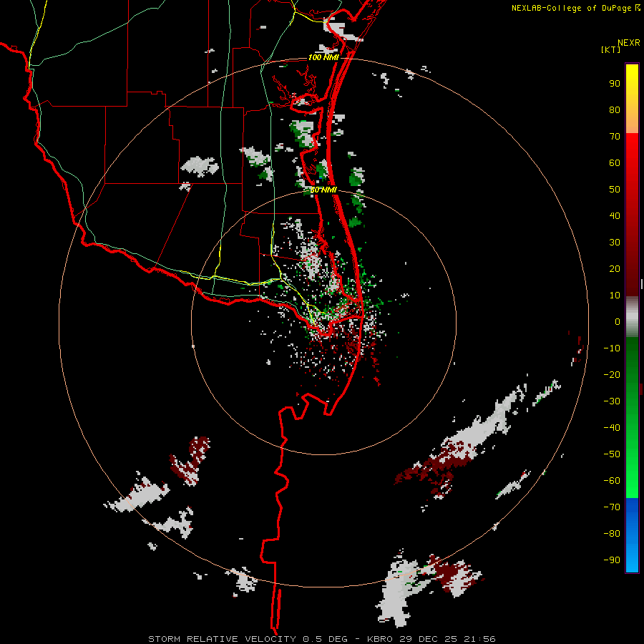Click the '[KT]' units label

coord(611,49)
